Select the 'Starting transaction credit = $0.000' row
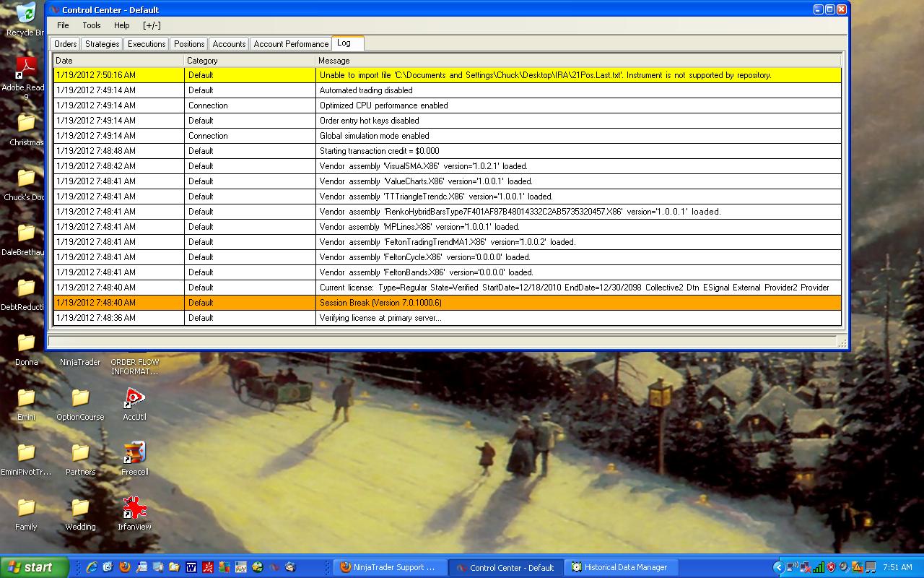924x578 pixels. pyautogui.click(x=448, y=151)
